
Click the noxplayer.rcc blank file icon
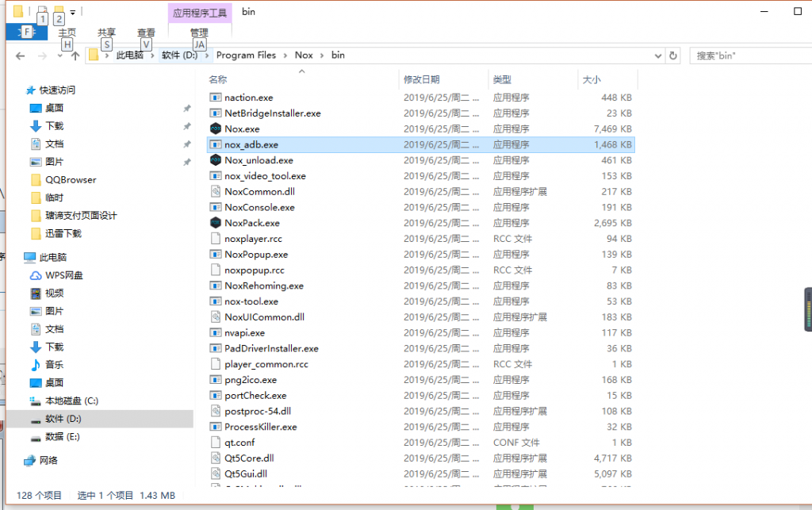pos(216,239)
